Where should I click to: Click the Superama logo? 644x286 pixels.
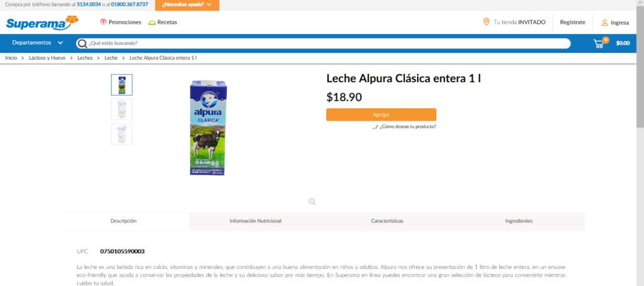coord(42,23)
